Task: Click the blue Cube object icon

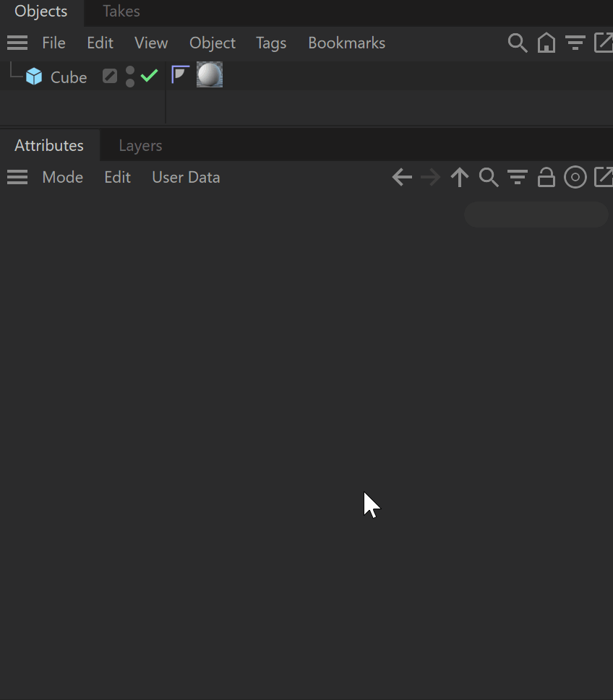Action: click(x=34, y=77)
